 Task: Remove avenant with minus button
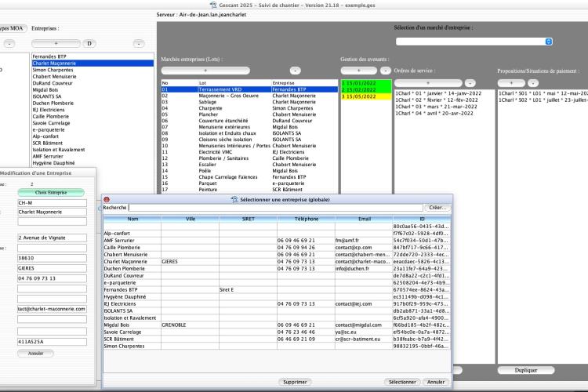coord(385,71)
